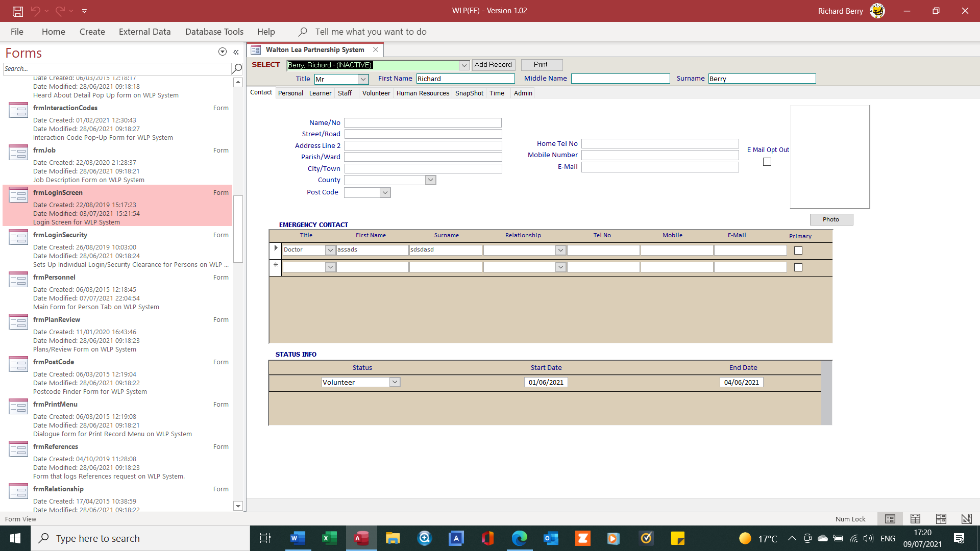The height and width of the screenshot is (551, 980).
Task: Switch to the Human Resources tab
Action: pos(423,93)
